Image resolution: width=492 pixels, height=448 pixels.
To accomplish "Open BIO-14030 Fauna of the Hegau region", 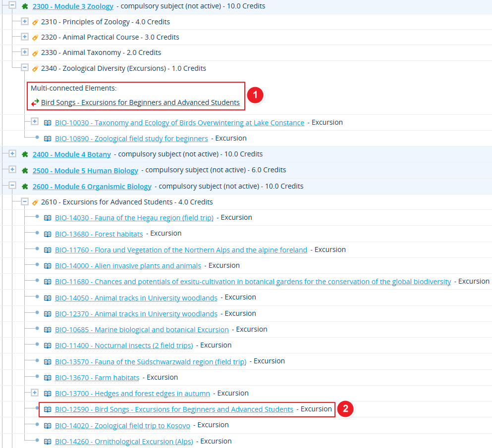I will [x=134, y=218].
